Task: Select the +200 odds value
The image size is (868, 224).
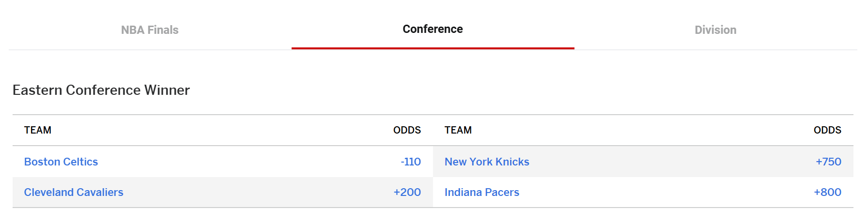Action: coord(407,192)
